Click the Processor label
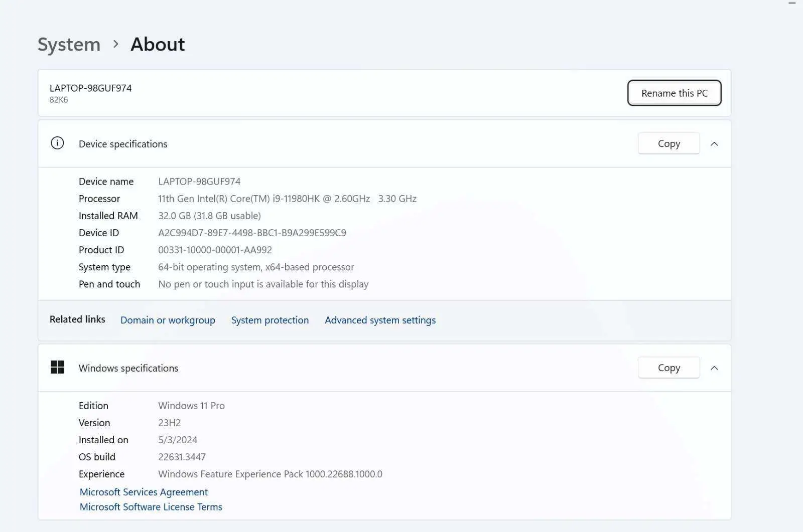This screenshot has width=803, height=532. tap(99, 199)
